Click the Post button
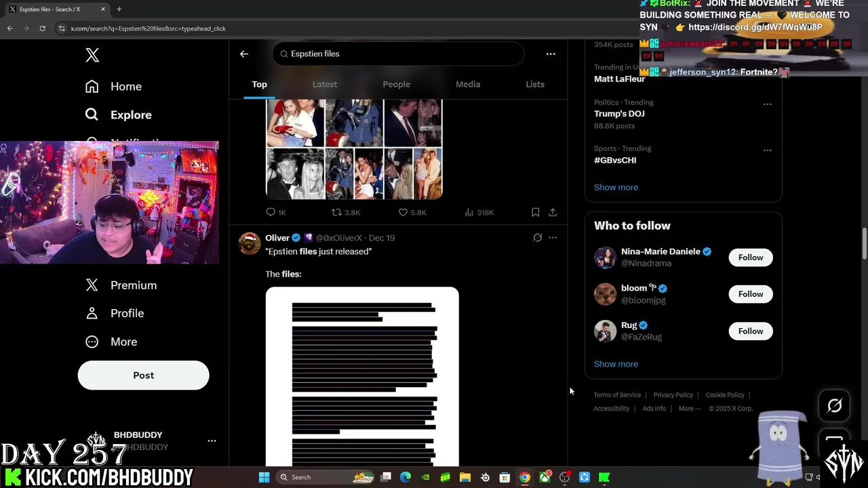 click(143, 375)
